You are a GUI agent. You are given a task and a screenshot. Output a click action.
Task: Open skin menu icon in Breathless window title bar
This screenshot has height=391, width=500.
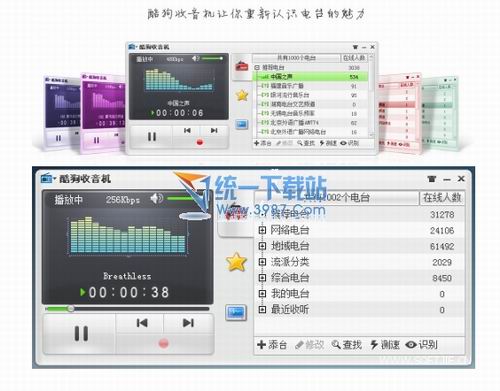(432, 179)
